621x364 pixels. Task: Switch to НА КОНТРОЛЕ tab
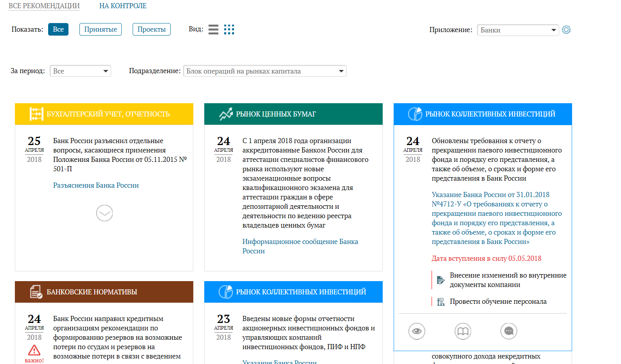click(x=123, y=6)
